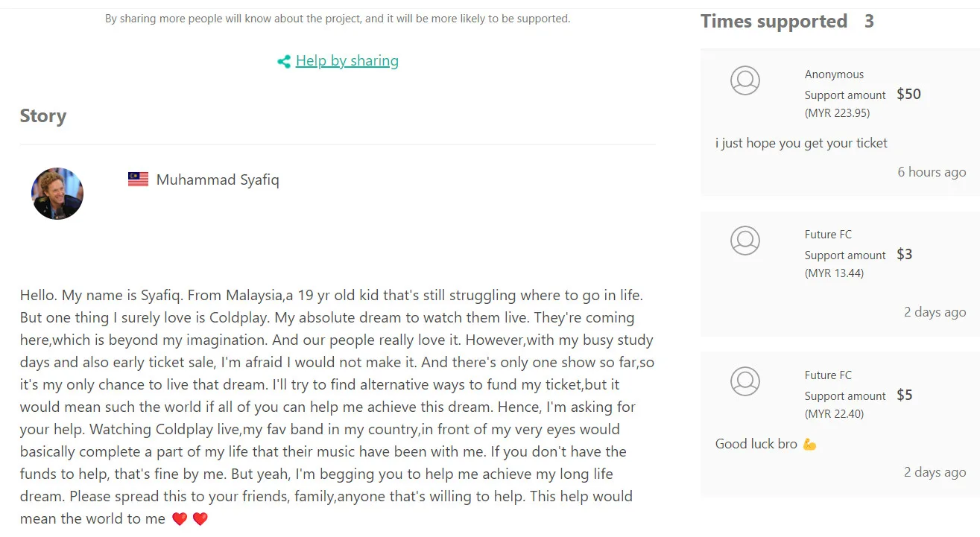Viewport: 980px width, 537px height.
Task: Click the "Story" section heading
Action: 43,116
